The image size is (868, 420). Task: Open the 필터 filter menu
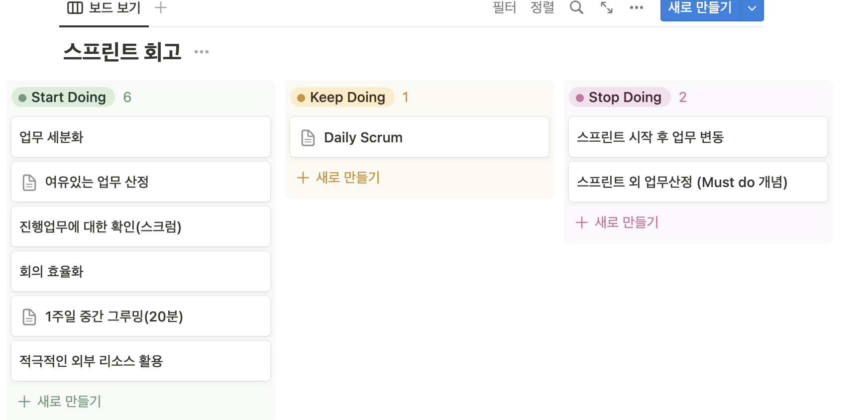point(504,7)
